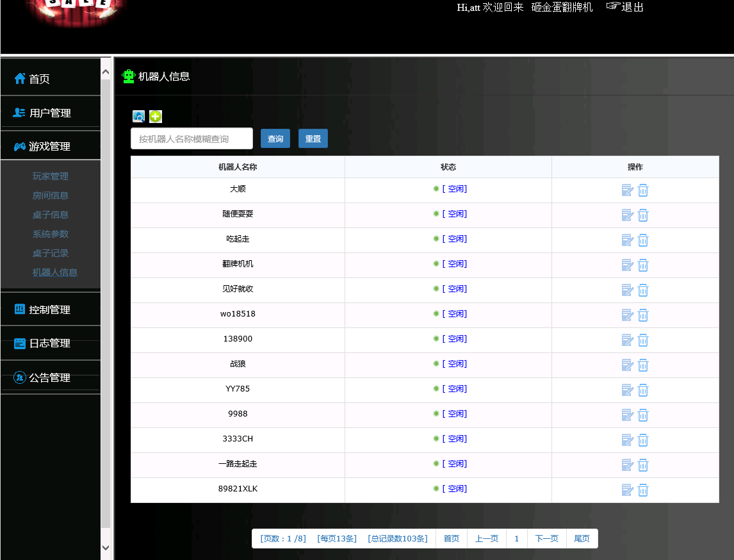734x560 pixels.
Task: Click the robot name fuzzy search input field
Action: (x=191, y=138)
